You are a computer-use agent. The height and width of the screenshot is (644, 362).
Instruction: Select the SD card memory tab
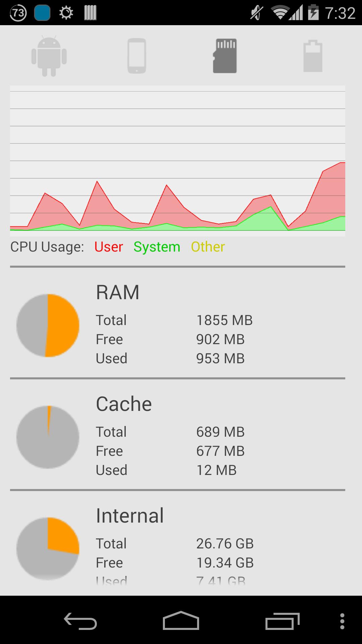tap(225, 56)
